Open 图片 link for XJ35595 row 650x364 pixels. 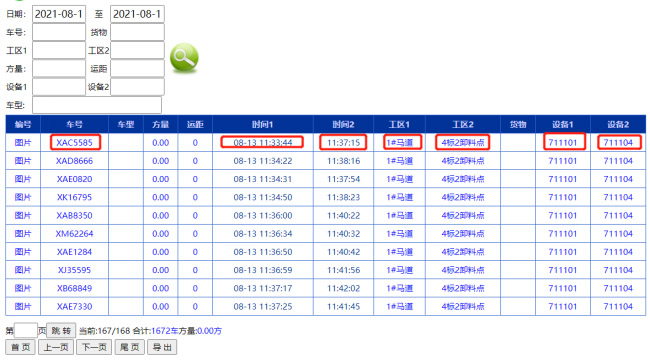(23, 270)
